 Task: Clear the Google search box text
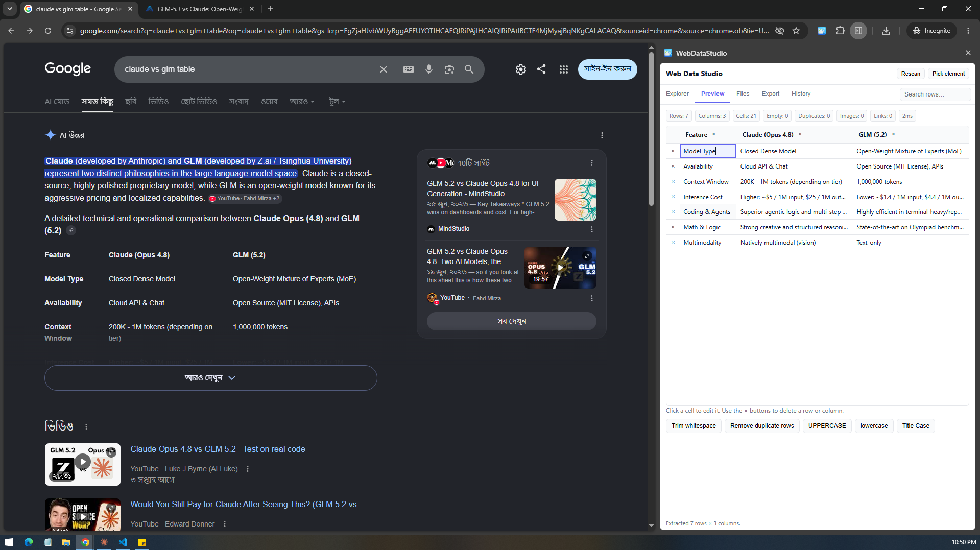pyautogui.click(x=383, y=69)
